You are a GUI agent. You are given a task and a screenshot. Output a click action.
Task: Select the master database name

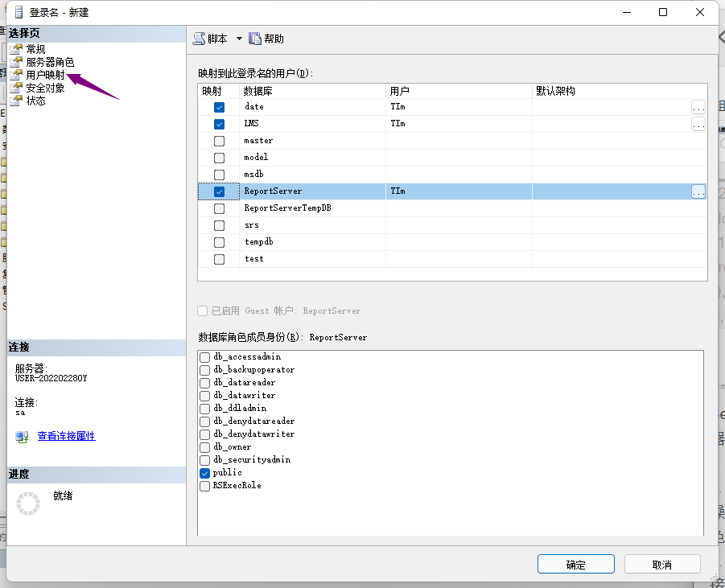[x=258, y=141]
